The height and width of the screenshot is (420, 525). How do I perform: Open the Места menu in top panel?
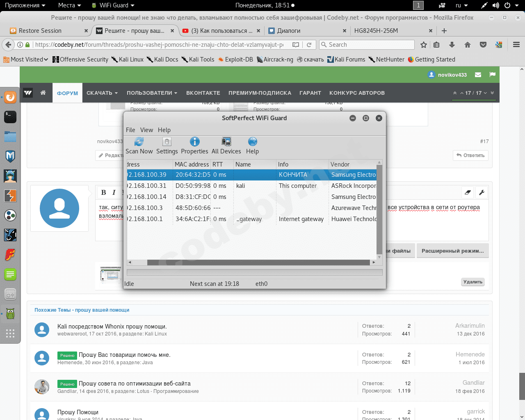click(x=69, y=5)
